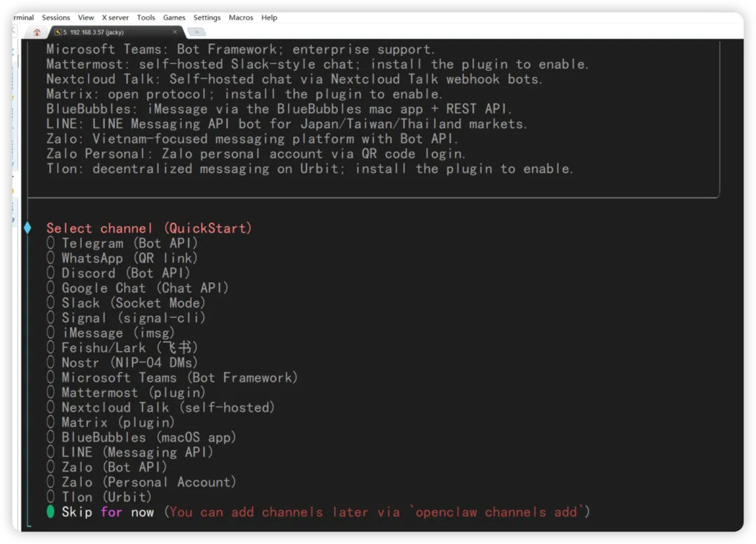Select the WhatsApp (QR link) option
The image size is (756, 544).
point(122,258)
